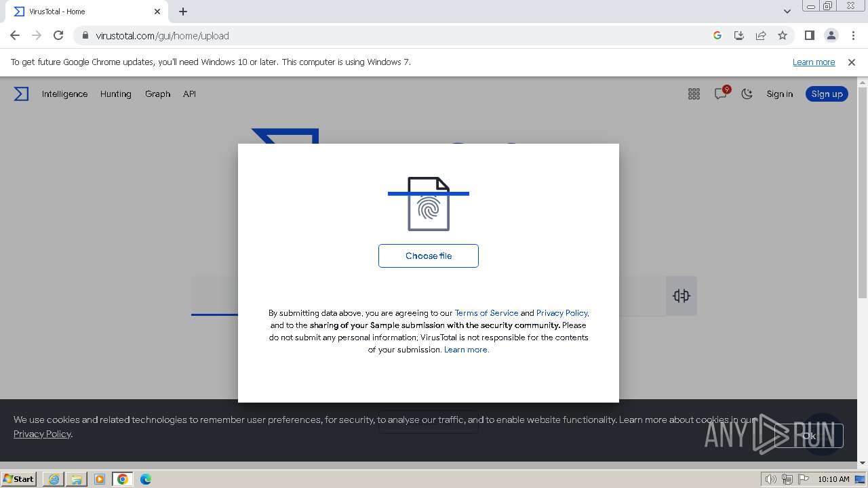Click the search options icon beside the input
The image size is (868, 488).
(682, 296)
